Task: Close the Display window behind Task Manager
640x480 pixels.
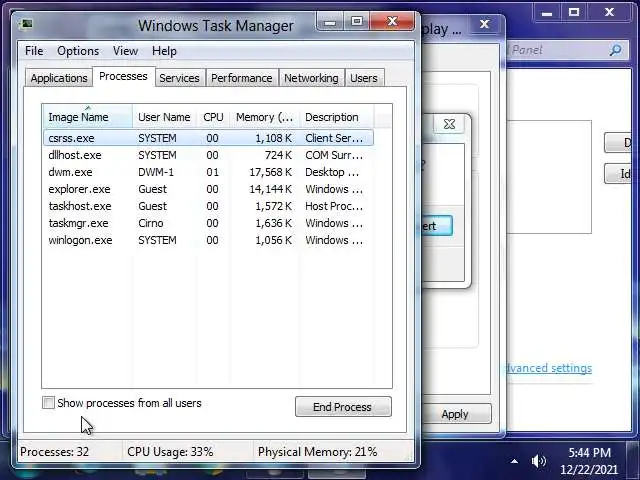Action: (484, 24)
